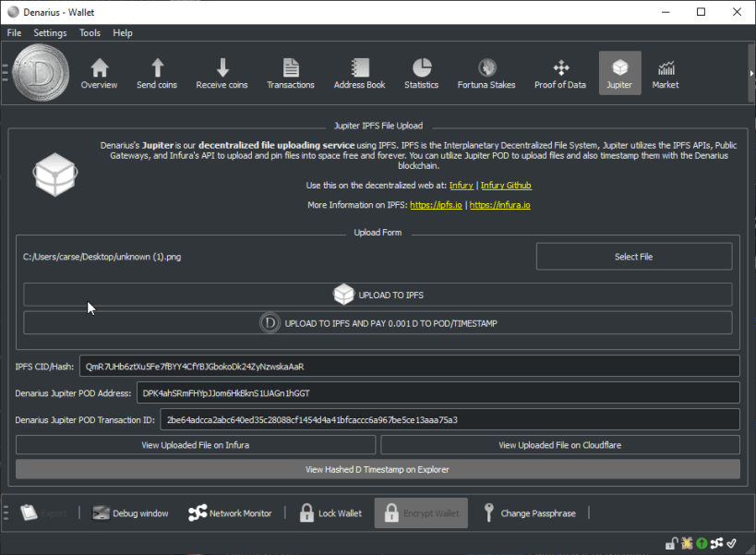
Task: Open the Infury link
Action: pos(462,186)
